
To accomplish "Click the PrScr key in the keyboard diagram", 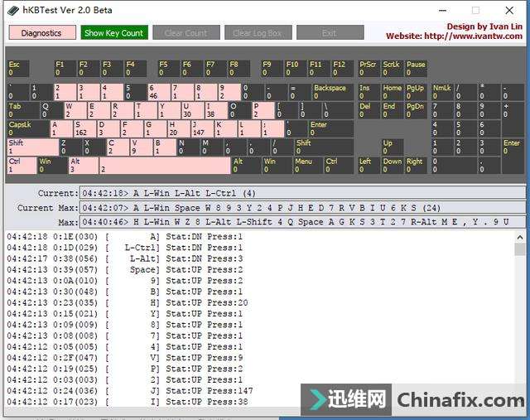I will pyautogui.click(x=368, y=68).
